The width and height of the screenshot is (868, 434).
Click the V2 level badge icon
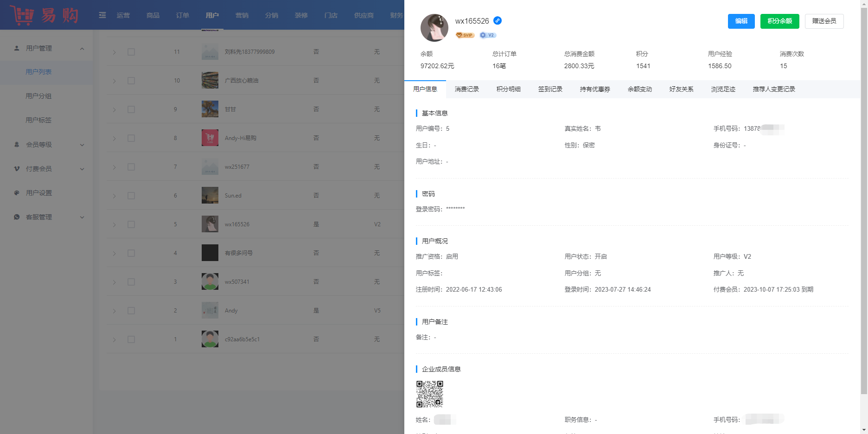[x=487, y=35]
